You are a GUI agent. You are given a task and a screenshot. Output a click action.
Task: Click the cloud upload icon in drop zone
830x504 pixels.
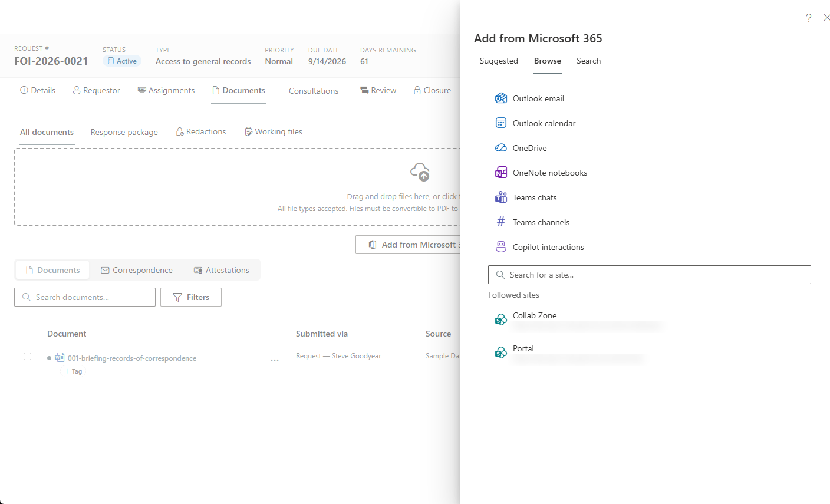pyautogui.click(x=420, y=172)
